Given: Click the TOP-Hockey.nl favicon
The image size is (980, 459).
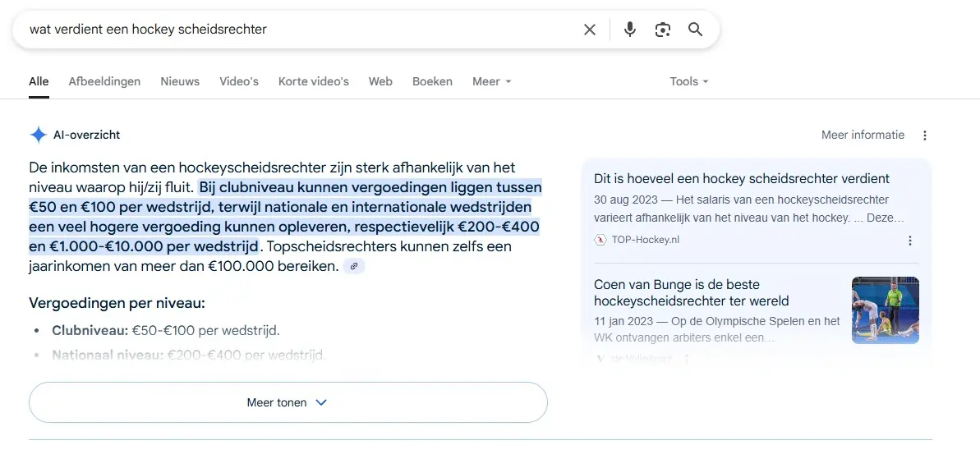Looking at the screenshot, I should click(x=600, y=240).
